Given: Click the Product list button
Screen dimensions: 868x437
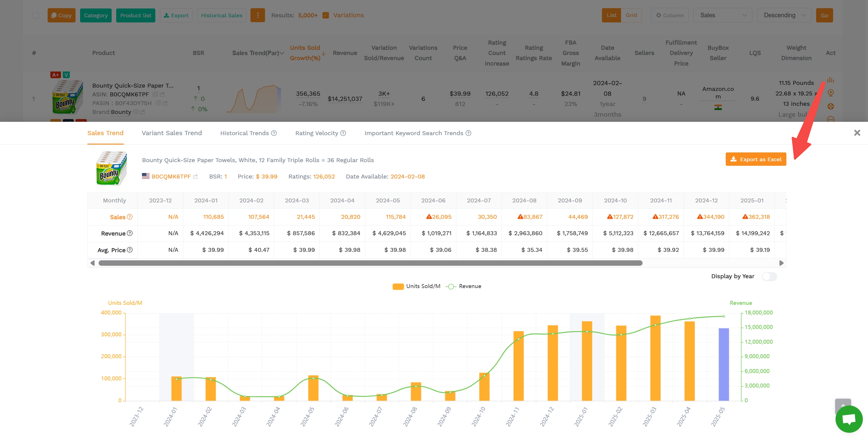Looking at the screenshot, I should tap(135, 15).
